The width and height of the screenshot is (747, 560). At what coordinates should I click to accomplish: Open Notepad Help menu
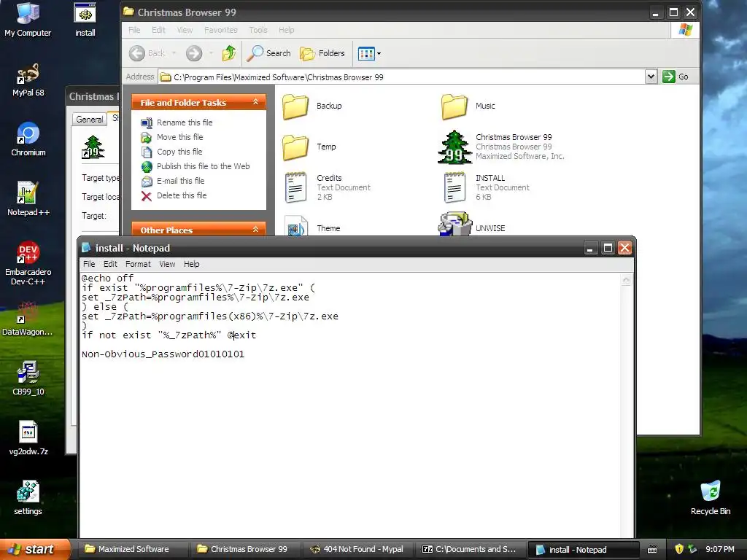192,264
